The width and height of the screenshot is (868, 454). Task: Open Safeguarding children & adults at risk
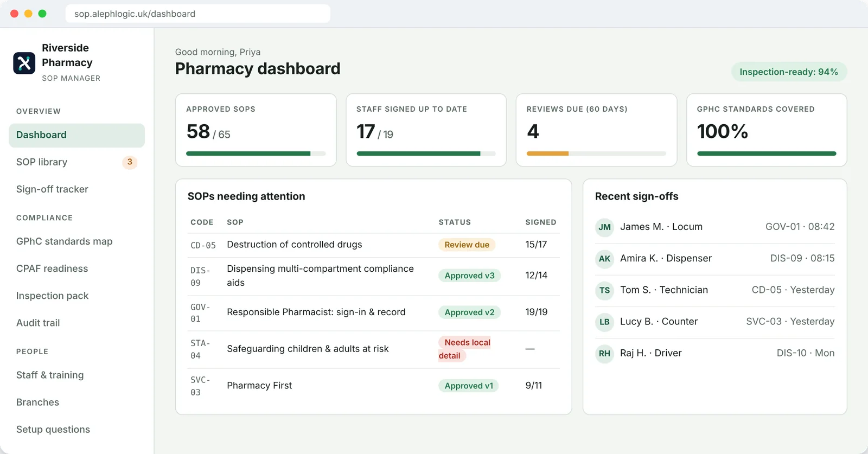[x=308, y=349]
